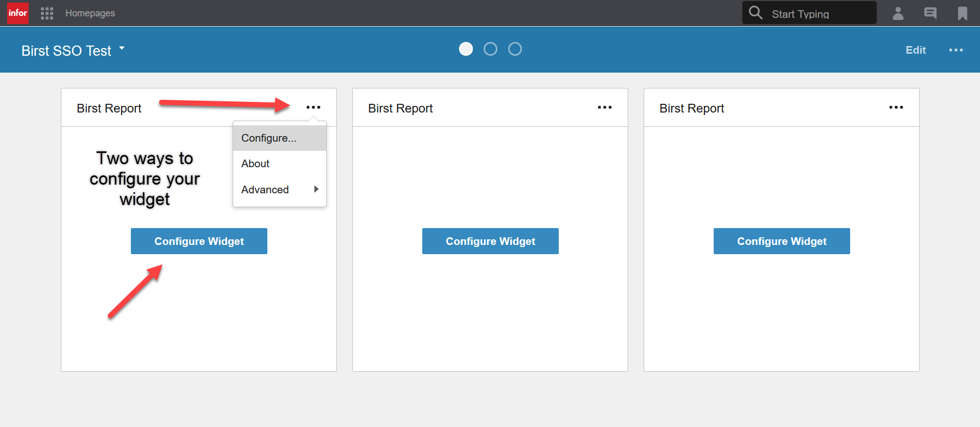
Task: Open the chat messages icon
Action: coord(930,13)
